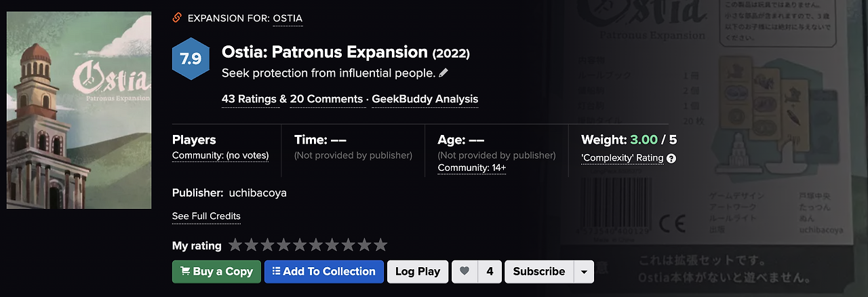Open the 43 Ratings link
Viewport: 868px width, 297px height.
[x=249, y=99]
